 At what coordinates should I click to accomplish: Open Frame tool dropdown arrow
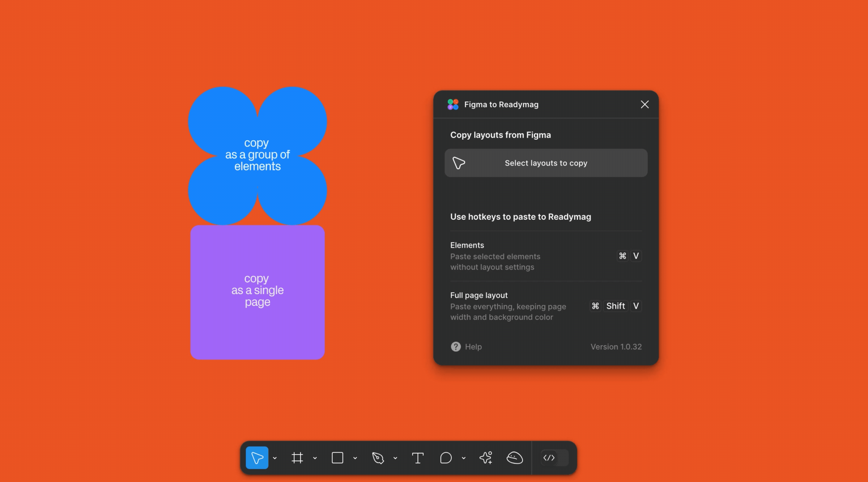pos(315,458)
